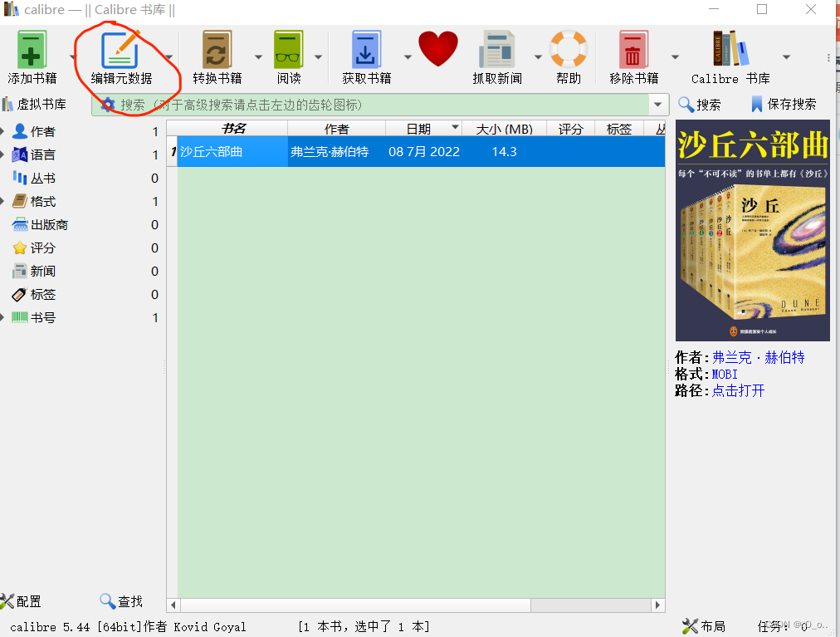Viewport: 840px width, 637px height.
Task: Open dropdown arrow next to Read
Action: pos(318,56)
